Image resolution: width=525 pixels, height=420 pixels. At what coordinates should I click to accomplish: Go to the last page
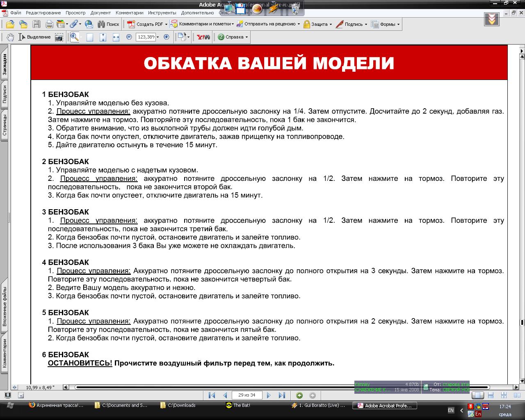282,395
